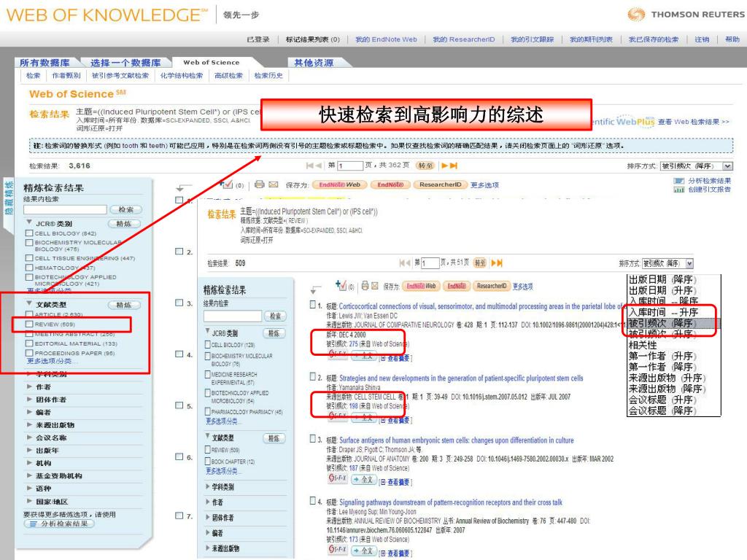Switch to 选择一个数据库 tab
The height and width of the screenshot is (560, 747).
pos(125,63)
